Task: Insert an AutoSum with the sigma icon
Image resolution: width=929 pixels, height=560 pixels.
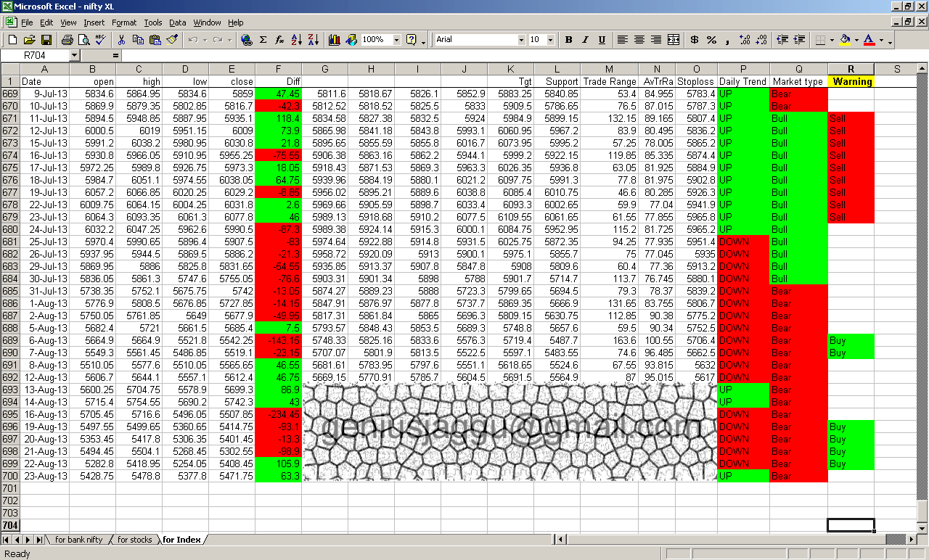Action: click(x=263, y=40)
